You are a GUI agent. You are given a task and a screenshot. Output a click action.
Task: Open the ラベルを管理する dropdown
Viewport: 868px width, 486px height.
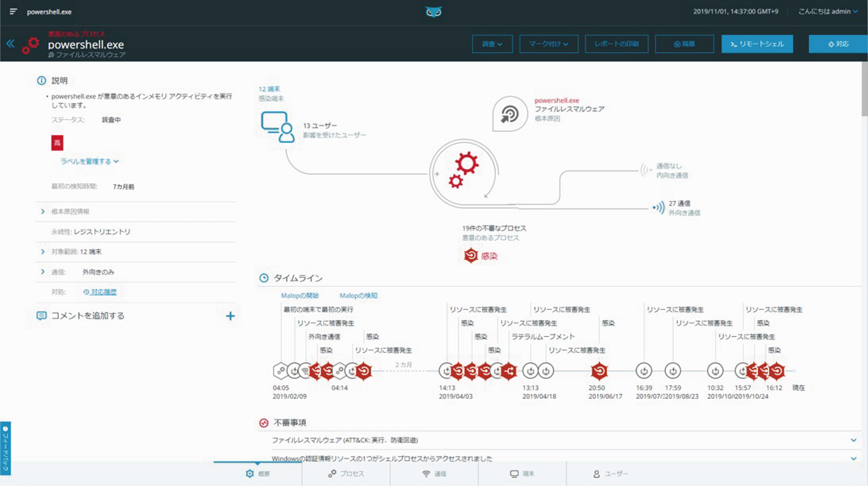(90, 161)
